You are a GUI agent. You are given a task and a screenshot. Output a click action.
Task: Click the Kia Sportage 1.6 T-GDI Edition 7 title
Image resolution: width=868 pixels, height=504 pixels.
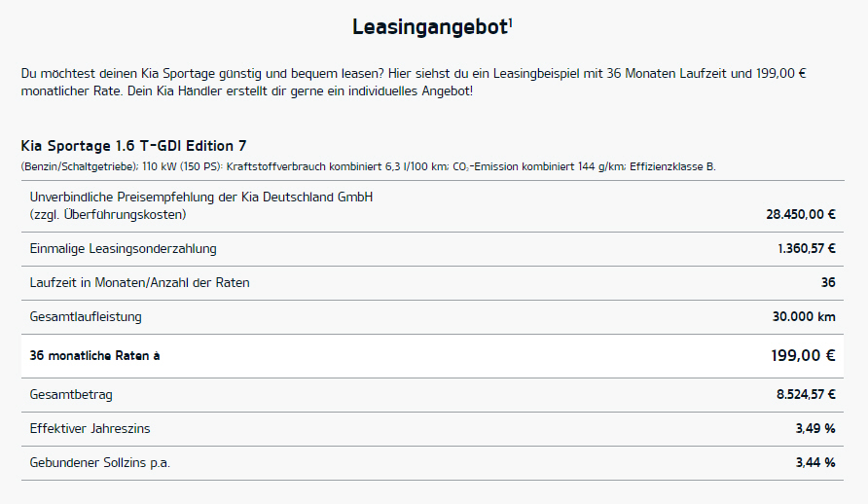pos(133,146)
